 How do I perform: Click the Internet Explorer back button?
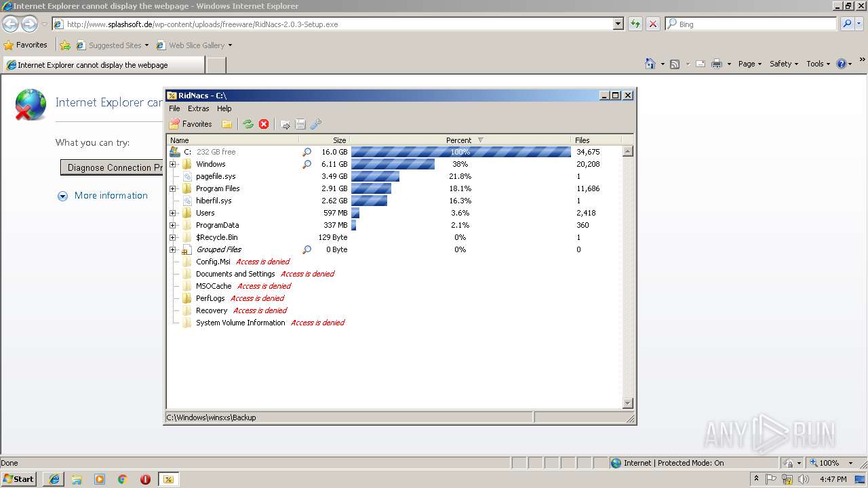(10, 24)
